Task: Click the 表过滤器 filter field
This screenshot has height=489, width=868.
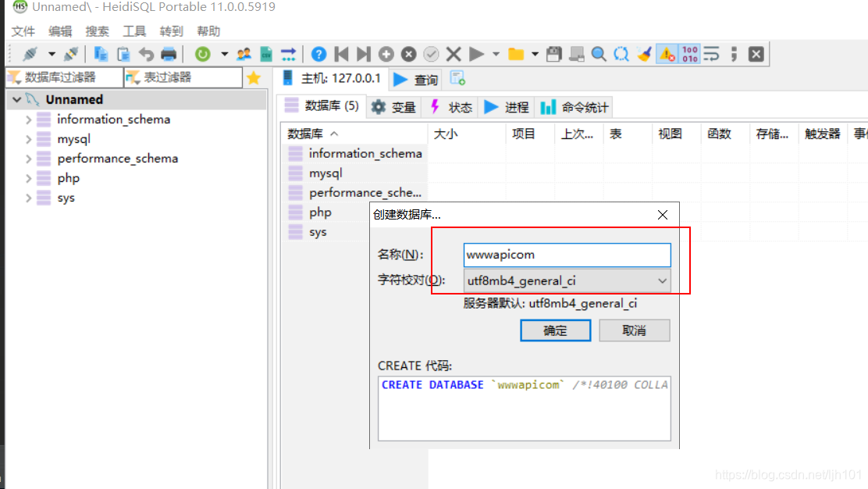Action: point(183,77)
